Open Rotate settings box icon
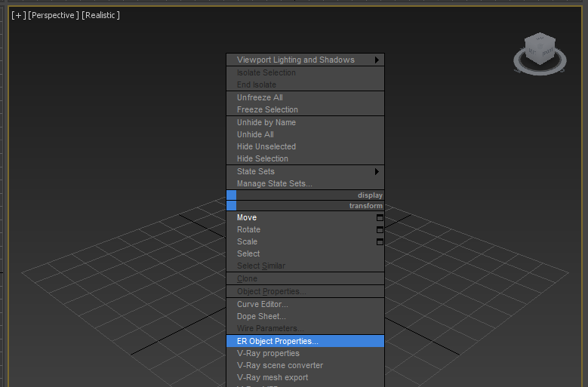This screenshot has width=588, height=387. (x=380, y=229)
